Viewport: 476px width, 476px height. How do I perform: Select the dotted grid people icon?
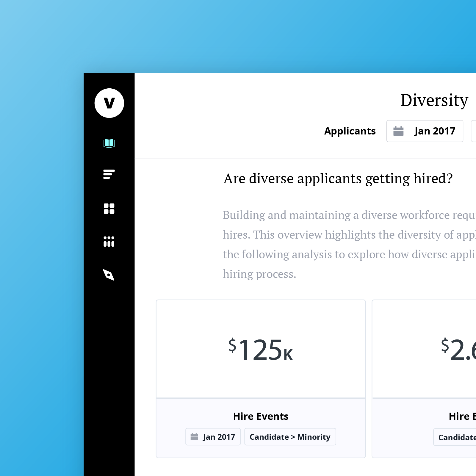coord(109,242)
